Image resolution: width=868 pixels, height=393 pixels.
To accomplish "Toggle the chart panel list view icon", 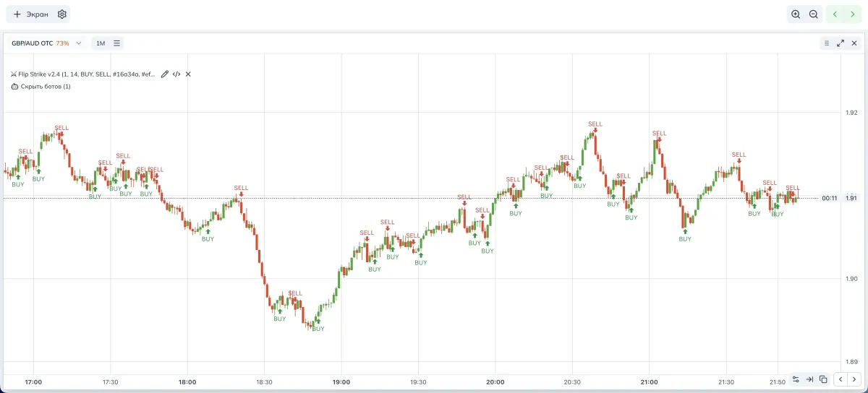I will click(x=827, y=43).
